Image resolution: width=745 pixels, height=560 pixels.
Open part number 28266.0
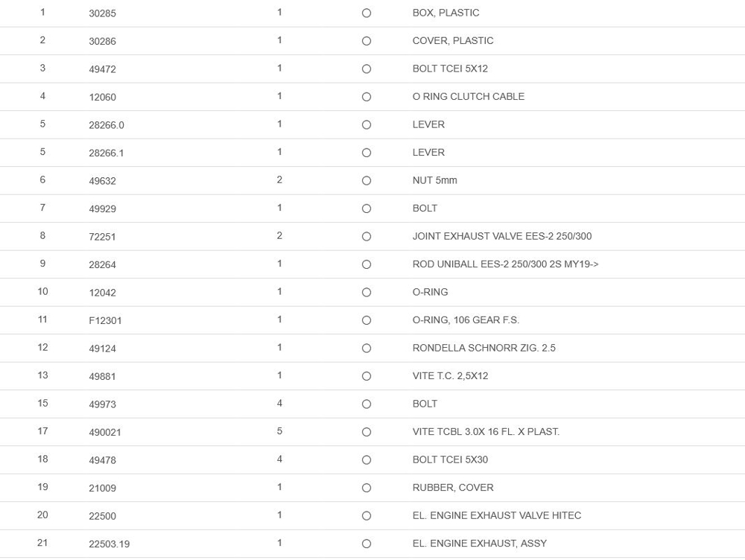(107, 125)
